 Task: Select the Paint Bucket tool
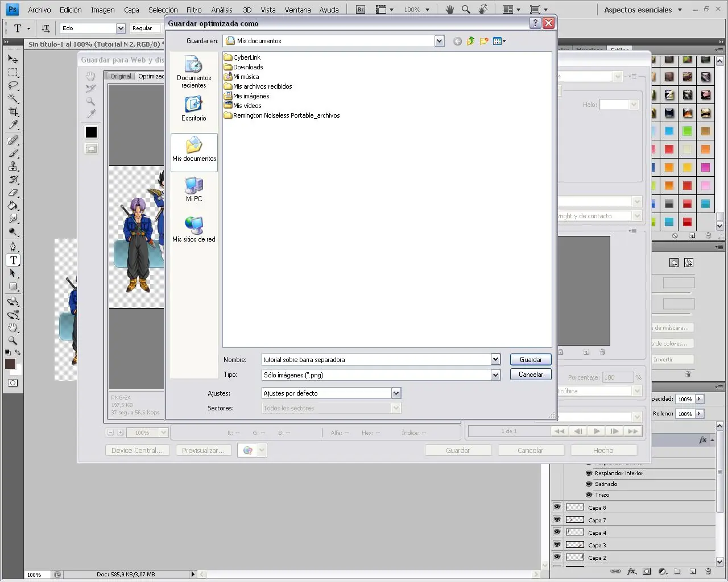click(13, 206)
